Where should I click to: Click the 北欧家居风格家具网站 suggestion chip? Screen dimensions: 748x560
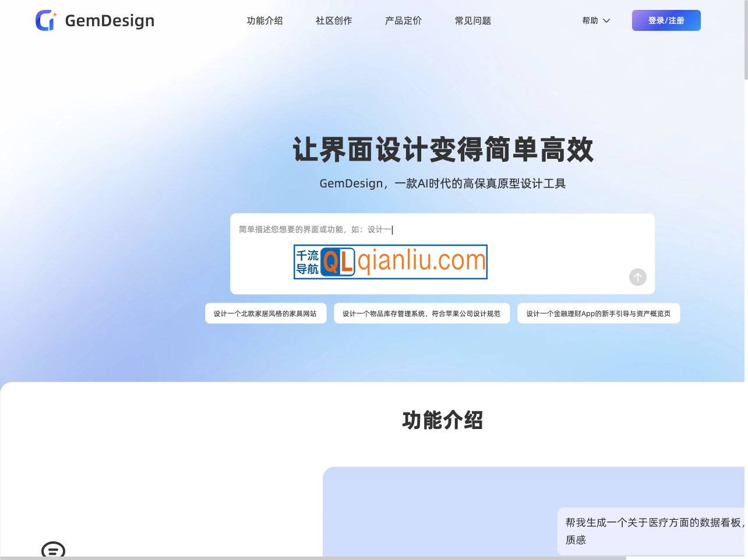click(x=266, y=313)
